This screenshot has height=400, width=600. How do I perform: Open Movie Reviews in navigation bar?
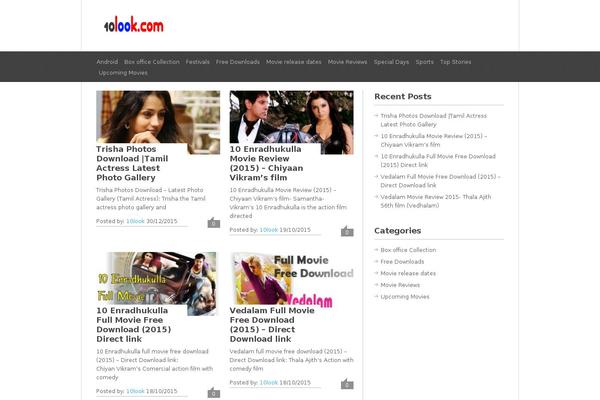(x=347, y=62)
